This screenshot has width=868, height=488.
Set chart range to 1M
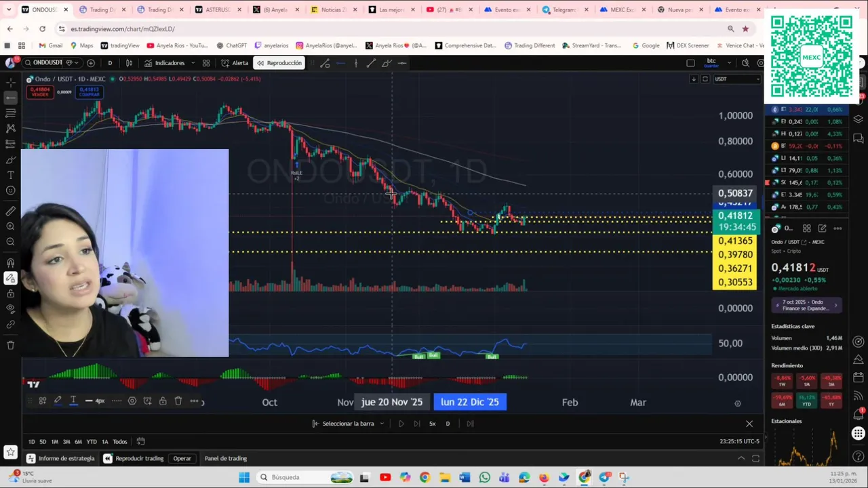point(55,441)
